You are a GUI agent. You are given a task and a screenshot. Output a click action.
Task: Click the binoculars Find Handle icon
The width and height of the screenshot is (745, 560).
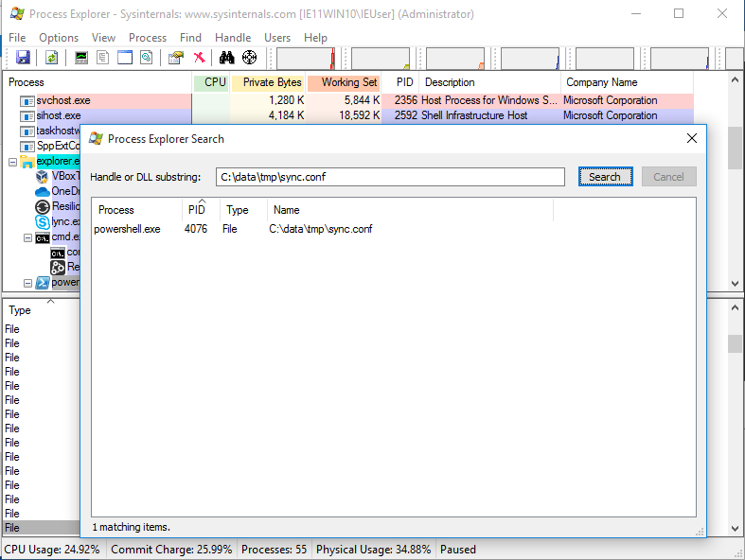point(227,58)
